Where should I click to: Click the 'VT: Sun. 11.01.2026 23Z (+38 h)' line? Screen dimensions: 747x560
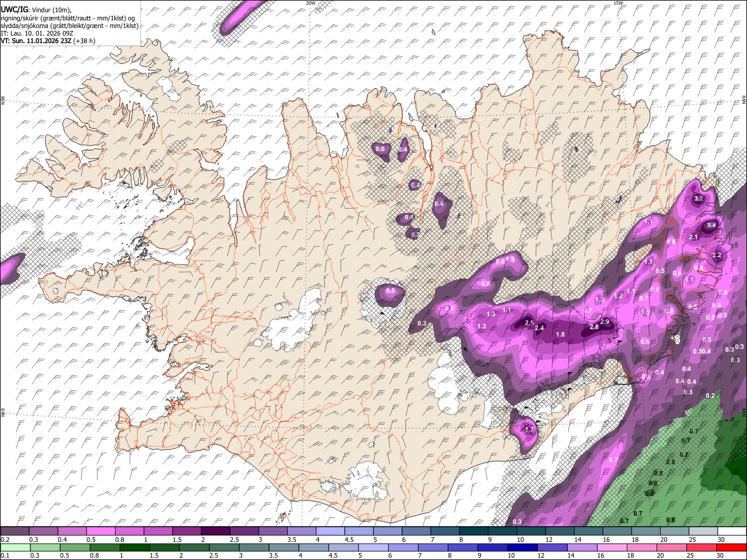[x=48, y=41]
